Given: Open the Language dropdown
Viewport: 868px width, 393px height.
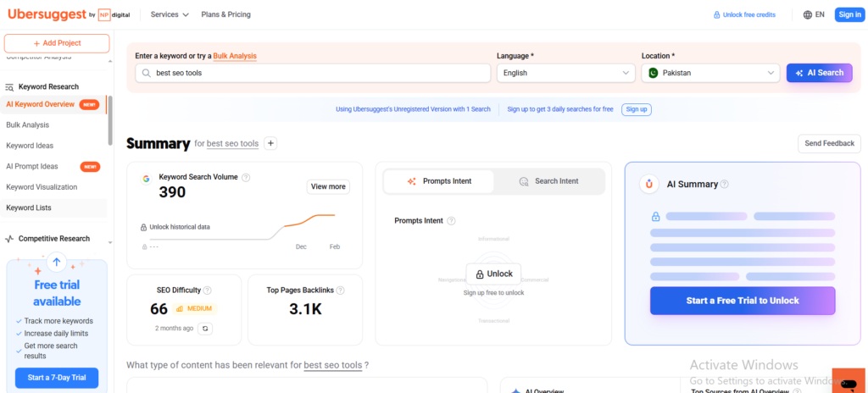Looking at the screenshot, I should click(565, 73).
